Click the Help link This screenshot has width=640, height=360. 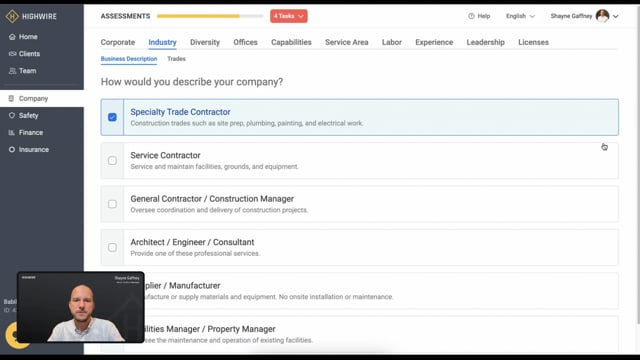click(479, 16)
